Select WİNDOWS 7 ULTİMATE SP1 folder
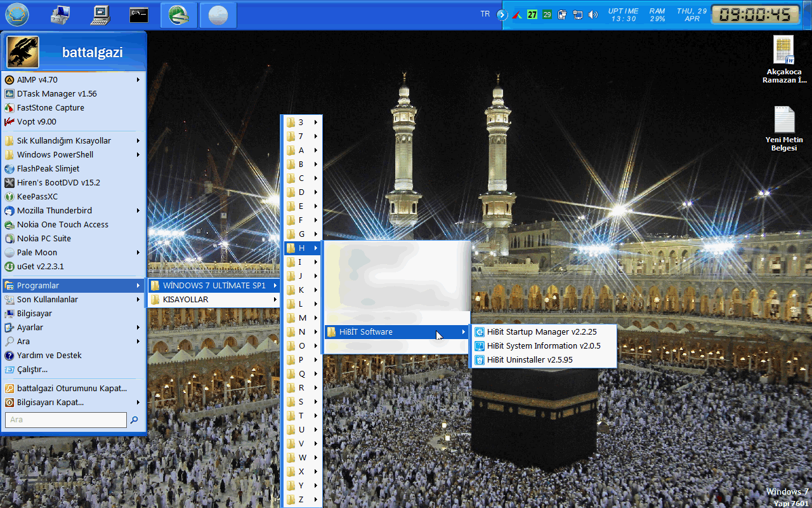This screenshot has height=508, width=812. 214,286
